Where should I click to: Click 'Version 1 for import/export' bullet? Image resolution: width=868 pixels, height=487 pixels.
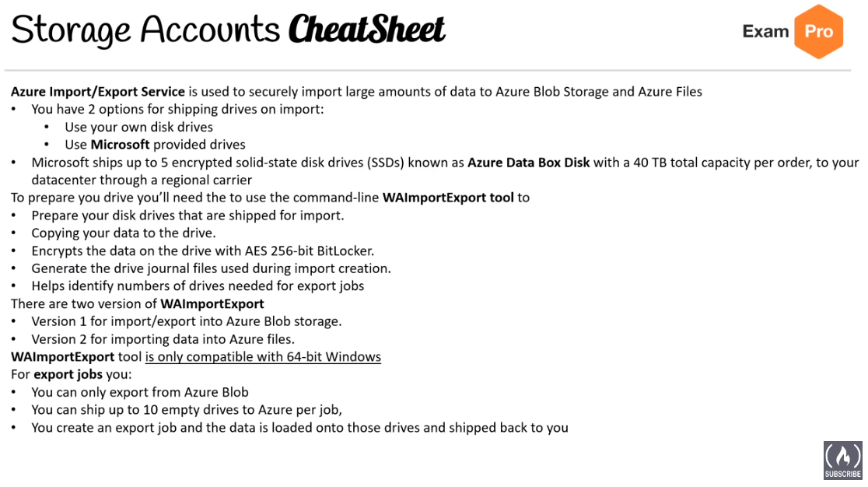(x=187, y=321)
